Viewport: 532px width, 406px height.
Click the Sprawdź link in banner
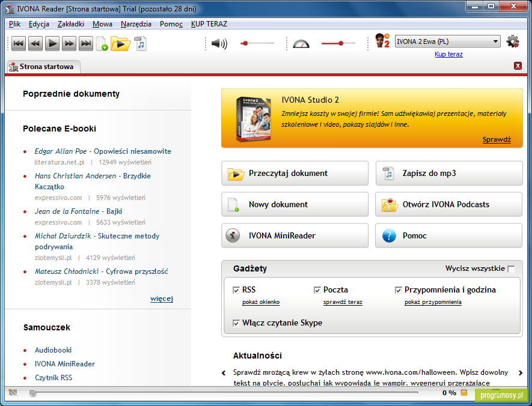[497, 139]
